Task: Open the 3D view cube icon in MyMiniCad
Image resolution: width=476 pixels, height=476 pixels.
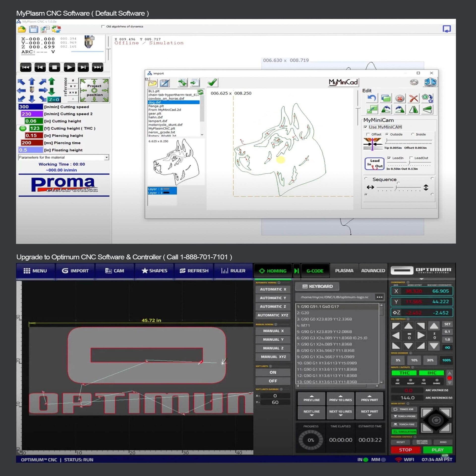Action: tap(431, 82)
